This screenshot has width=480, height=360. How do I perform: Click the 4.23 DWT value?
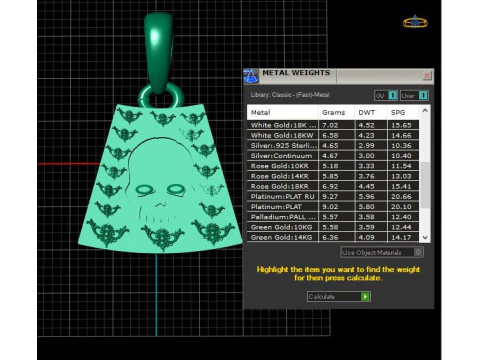tap(366, 135)
